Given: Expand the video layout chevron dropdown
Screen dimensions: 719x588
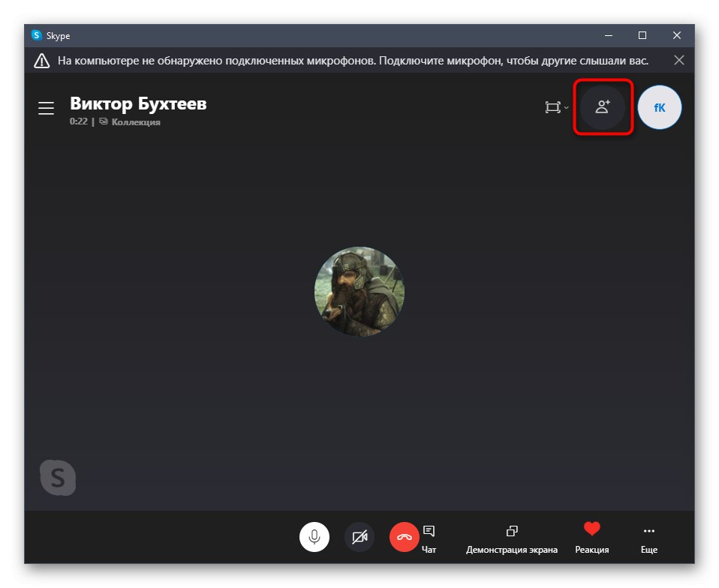Looking at the screenshot, I should tap(565, 108).
